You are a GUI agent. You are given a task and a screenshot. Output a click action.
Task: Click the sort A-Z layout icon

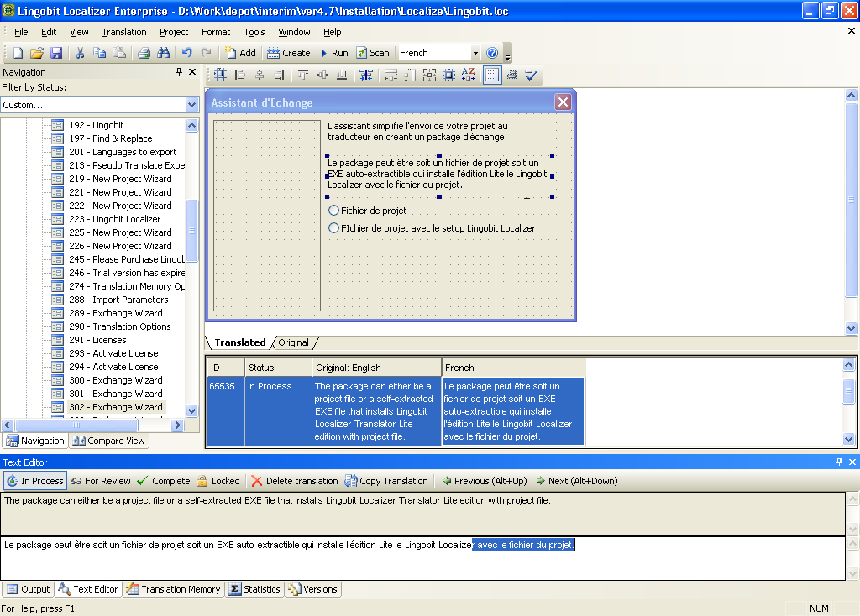[x=469, y=75]
